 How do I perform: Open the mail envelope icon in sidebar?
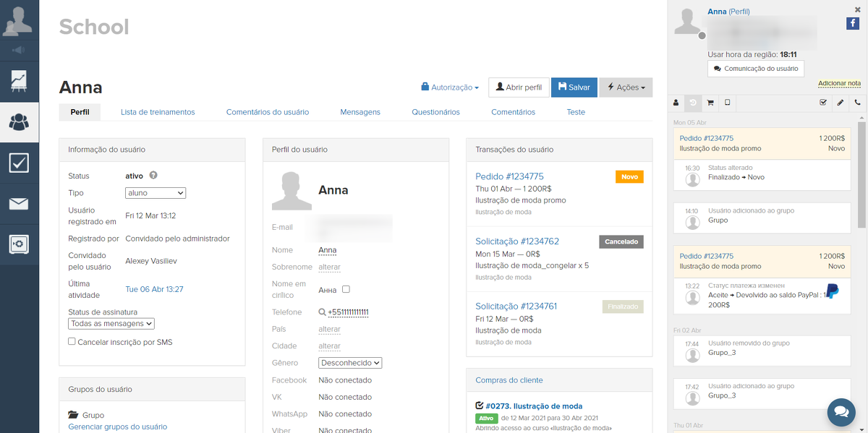tap(19, 204)
